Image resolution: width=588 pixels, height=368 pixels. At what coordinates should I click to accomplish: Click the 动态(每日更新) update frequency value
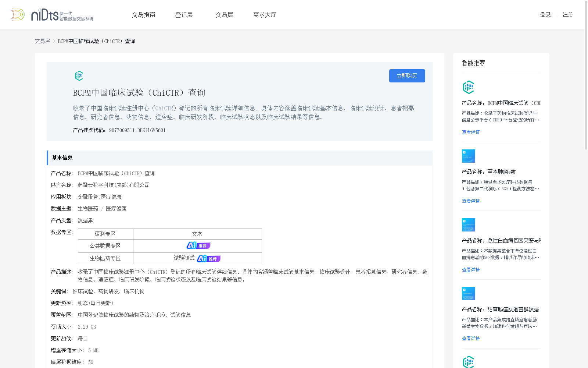[x=96, y=303]
